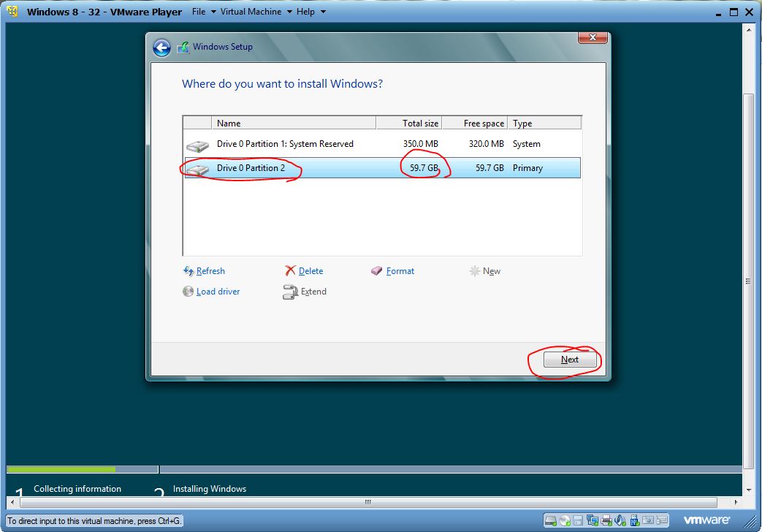Click the CD/DVD drive status icon
762x532 pixels.
coord(565,521)
